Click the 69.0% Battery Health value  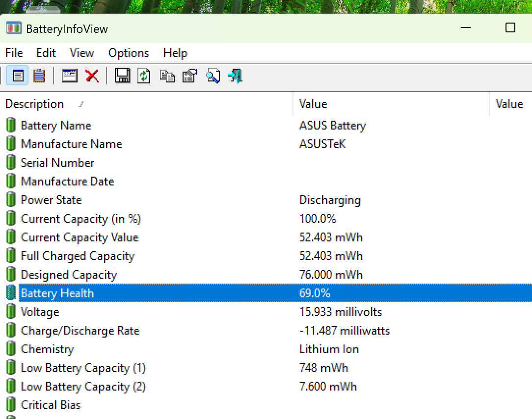click(315, 293)
